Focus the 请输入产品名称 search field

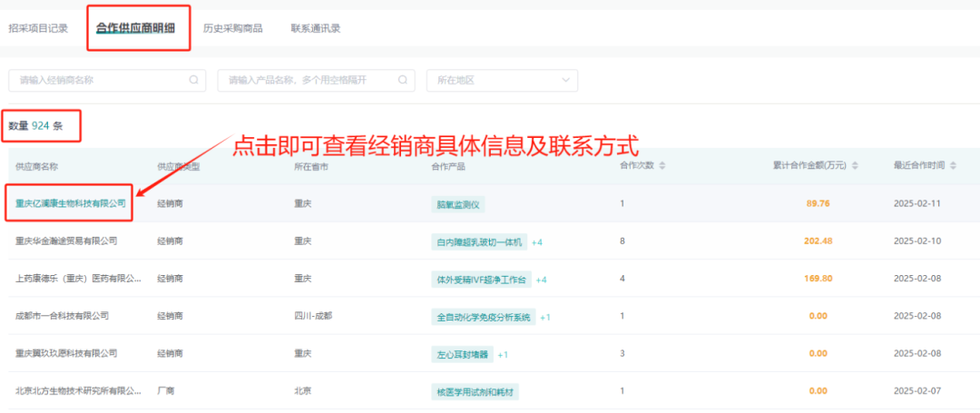click(317, 80)
